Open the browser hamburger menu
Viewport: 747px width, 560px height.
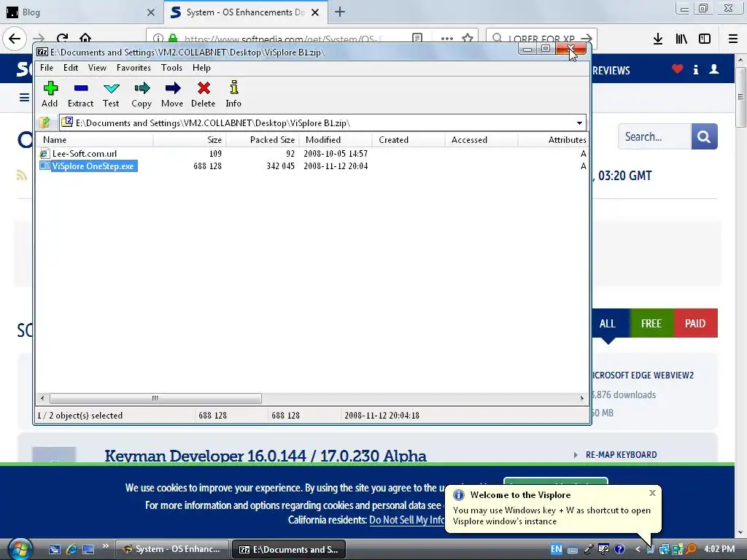733,39
